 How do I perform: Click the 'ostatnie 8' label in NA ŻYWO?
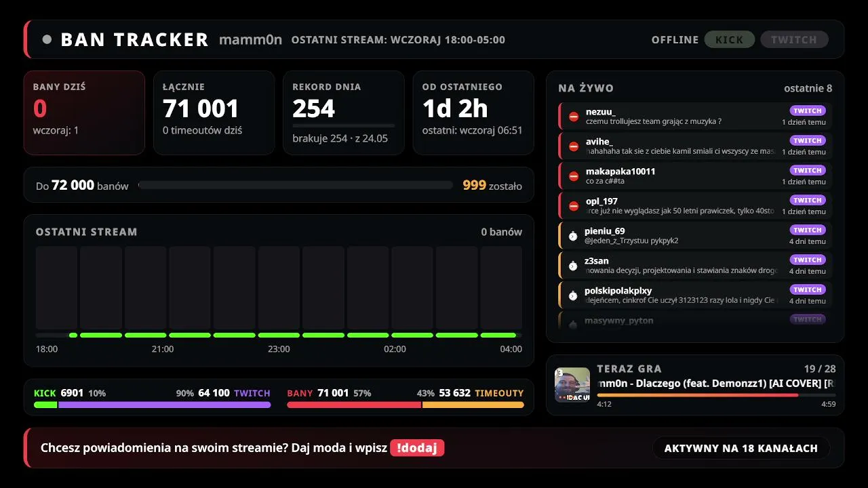coord(808,88)
